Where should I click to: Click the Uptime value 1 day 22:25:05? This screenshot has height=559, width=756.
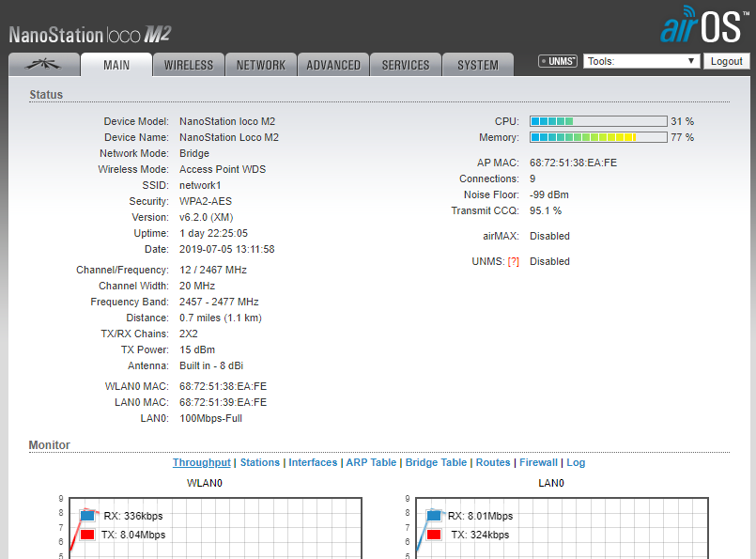point(213,233)
